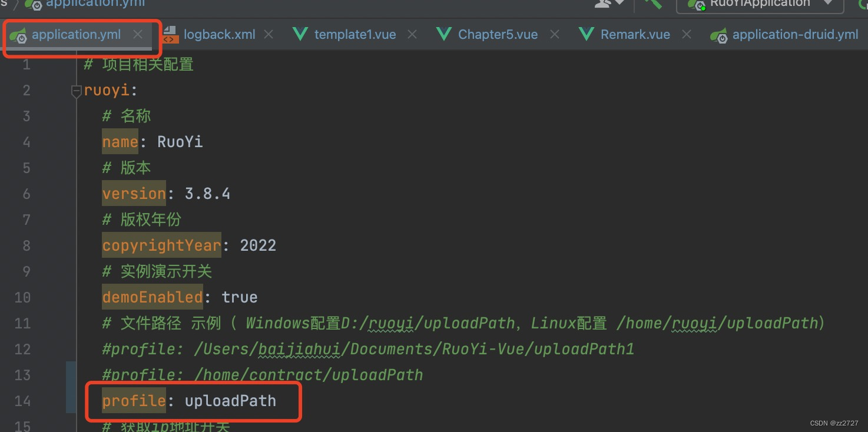
Task: Click line number 6 in the gutter
Action: pos(26,194)
